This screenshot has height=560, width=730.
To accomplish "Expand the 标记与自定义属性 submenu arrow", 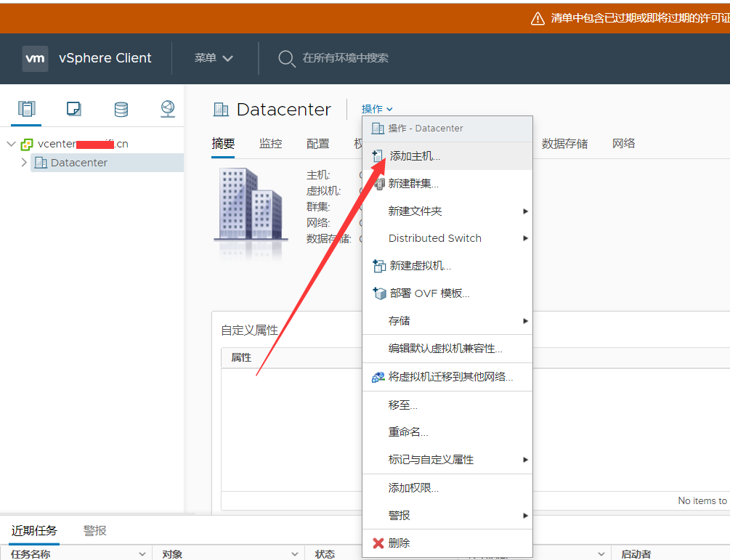I will coord(525,460).
